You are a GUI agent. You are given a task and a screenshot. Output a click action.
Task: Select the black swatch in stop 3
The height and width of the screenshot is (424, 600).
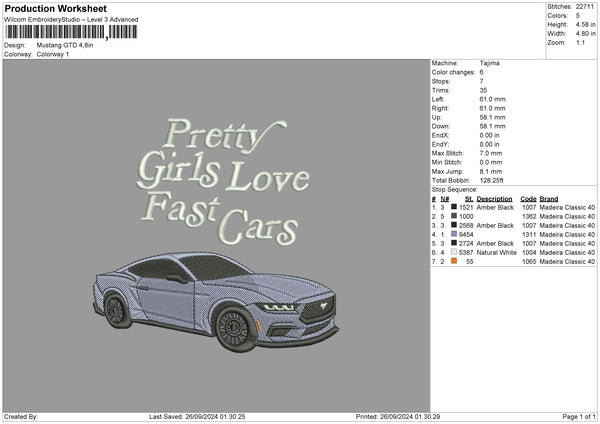tap(454, 225)
